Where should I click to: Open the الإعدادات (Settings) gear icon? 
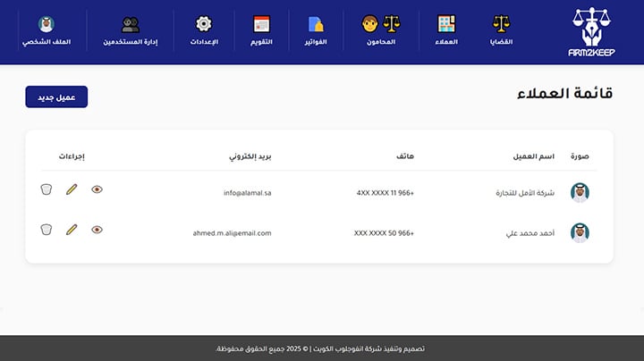(204, 24)
